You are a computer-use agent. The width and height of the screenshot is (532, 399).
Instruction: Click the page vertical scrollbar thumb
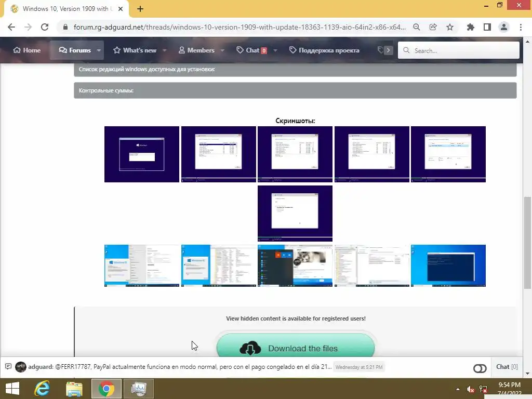527,243
